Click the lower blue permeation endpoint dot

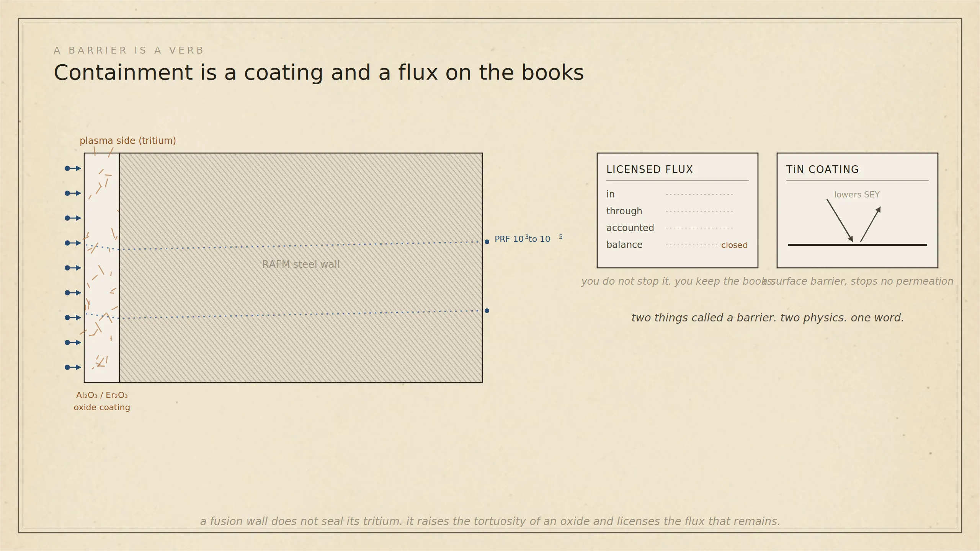pos(487,311)
